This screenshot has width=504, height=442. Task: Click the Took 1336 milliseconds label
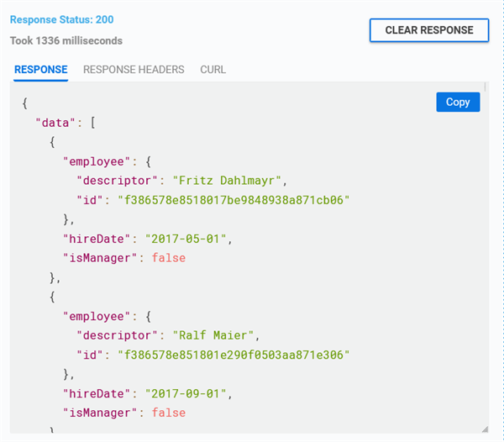(x=66, y=41)
